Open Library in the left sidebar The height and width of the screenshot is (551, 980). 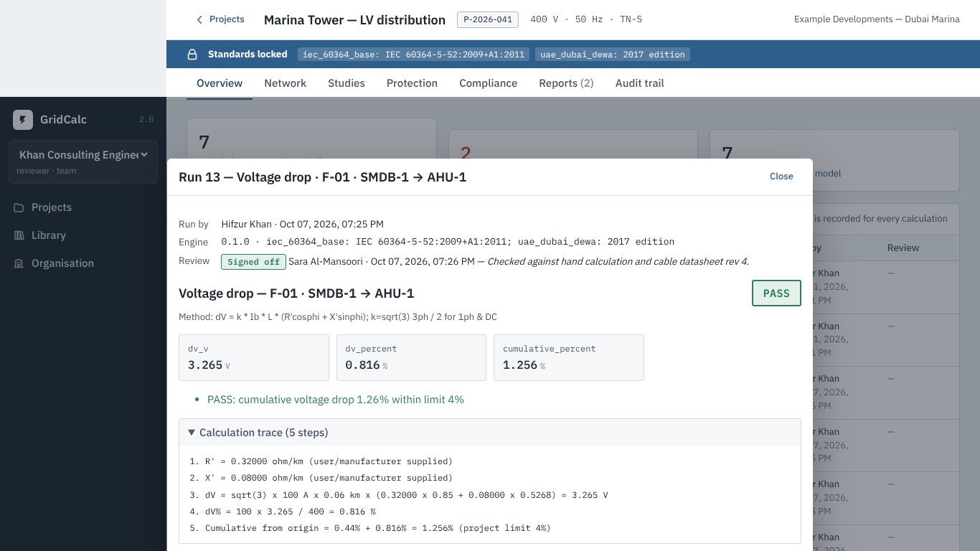[x=83, y=235]
